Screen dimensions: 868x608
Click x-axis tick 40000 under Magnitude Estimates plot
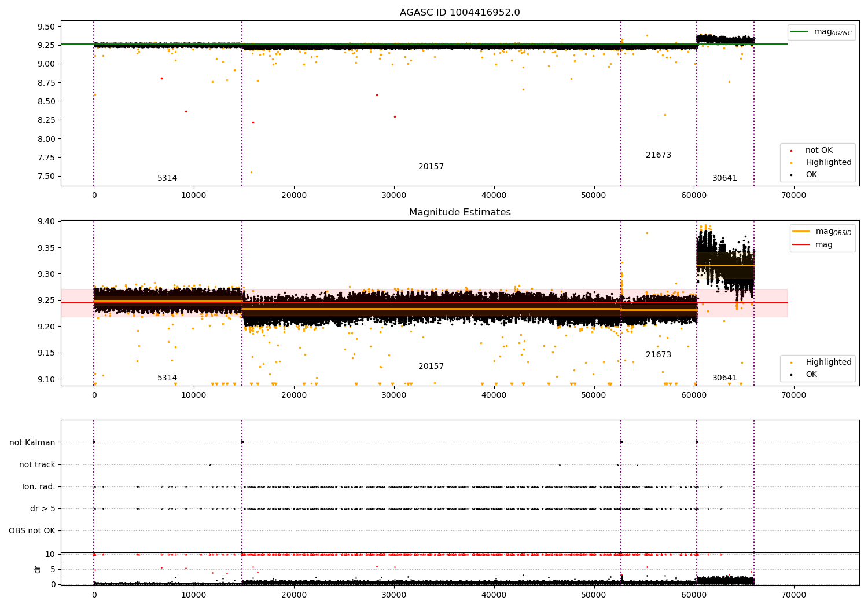(494, 395)
